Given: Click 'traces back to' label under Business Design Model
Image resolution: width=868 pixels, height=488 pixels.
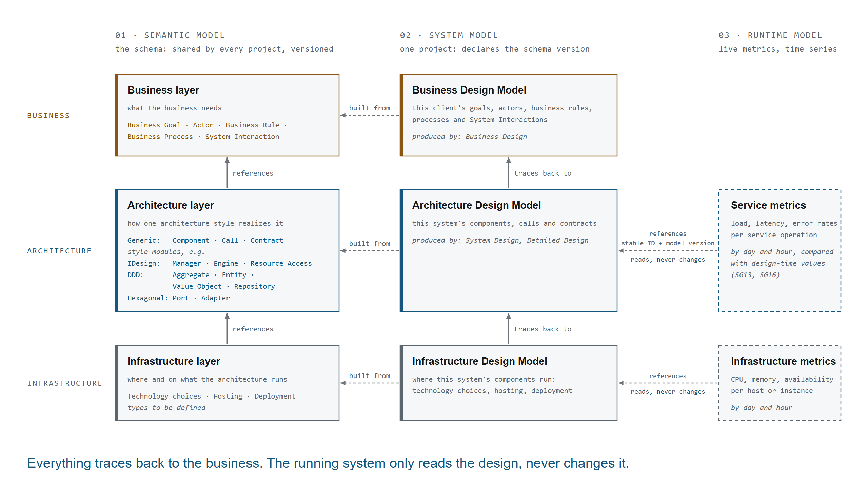Looking at the screenshot, I should coord(542,173).
